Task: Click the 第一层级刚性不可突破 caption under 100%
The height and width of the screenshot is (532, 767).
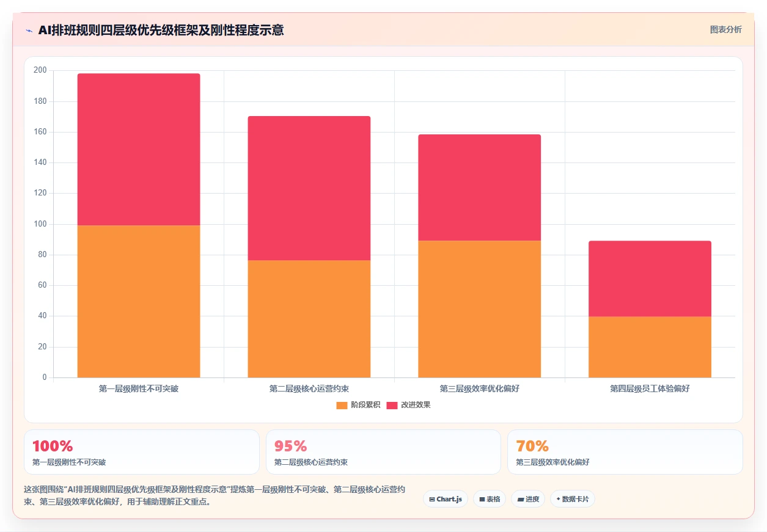Action: [69, 462]
